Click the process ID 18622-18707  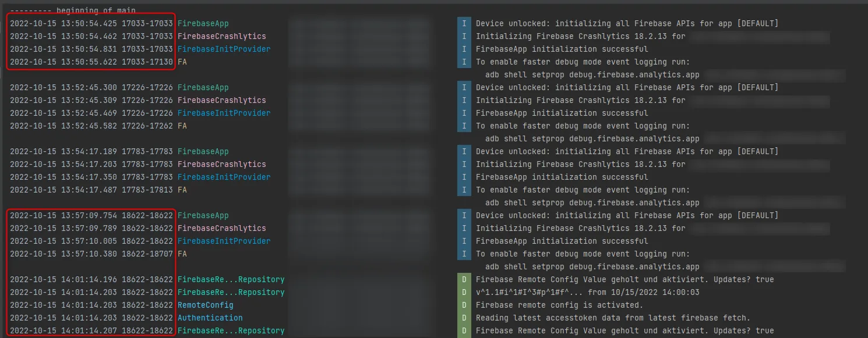[x=147, y=254]
